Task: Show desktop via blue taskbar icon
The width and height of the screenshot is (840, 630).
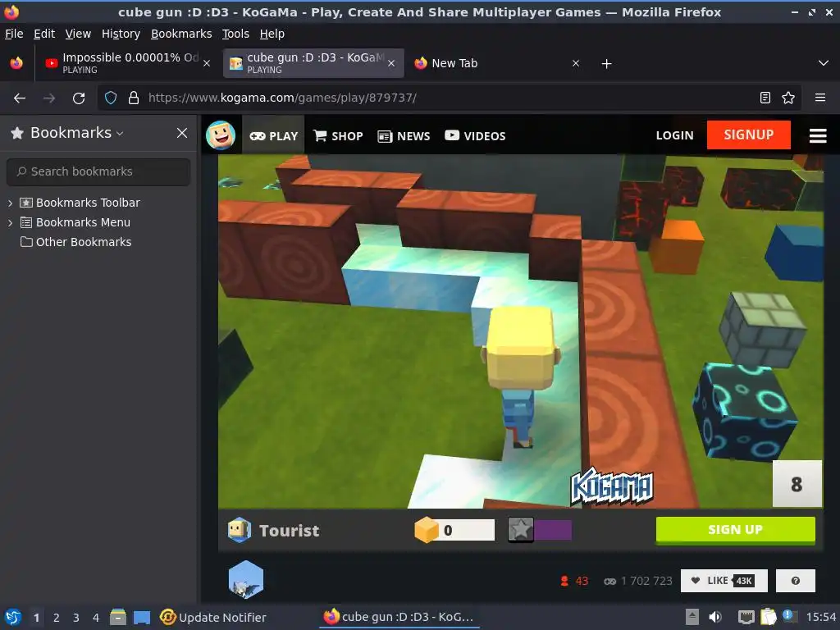Action: coord(141,617)
